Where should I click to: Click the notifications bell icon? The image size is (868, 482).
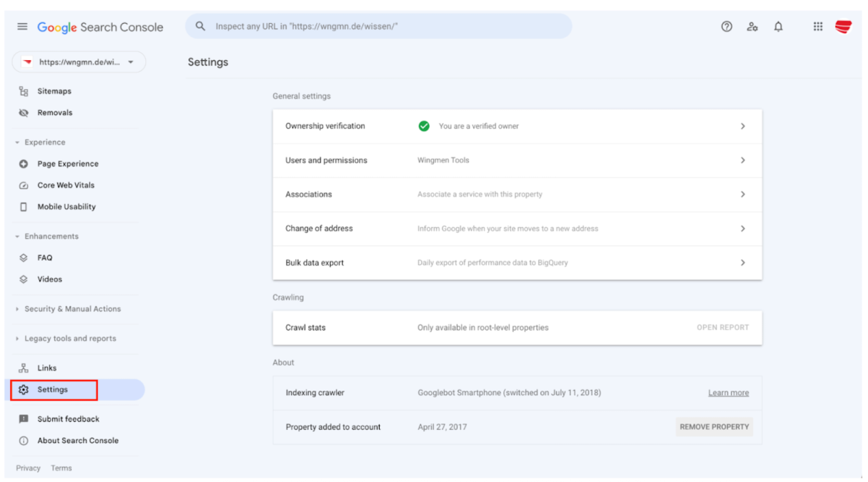778,26
